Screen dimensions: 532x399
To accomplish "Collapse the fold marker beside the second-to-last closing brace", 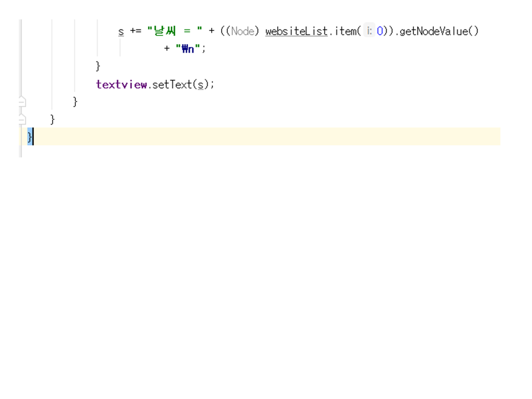I will click(22, 119).
